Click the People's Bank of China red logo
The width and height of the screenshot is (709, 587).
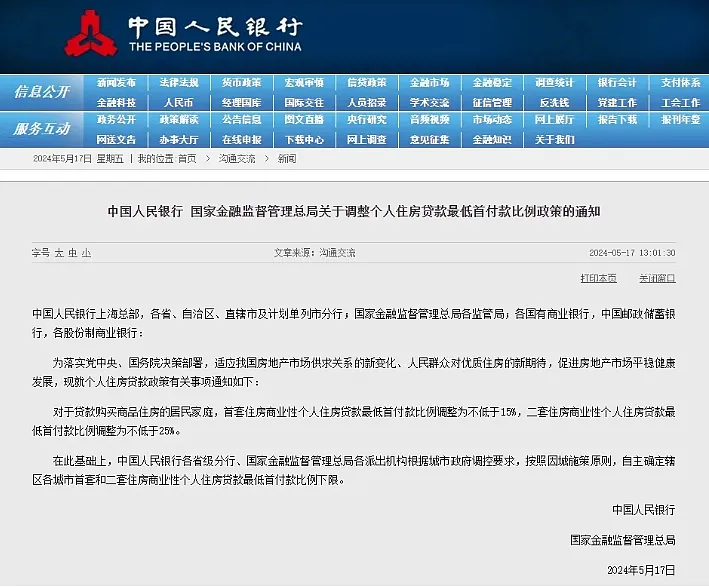point(90,33)
